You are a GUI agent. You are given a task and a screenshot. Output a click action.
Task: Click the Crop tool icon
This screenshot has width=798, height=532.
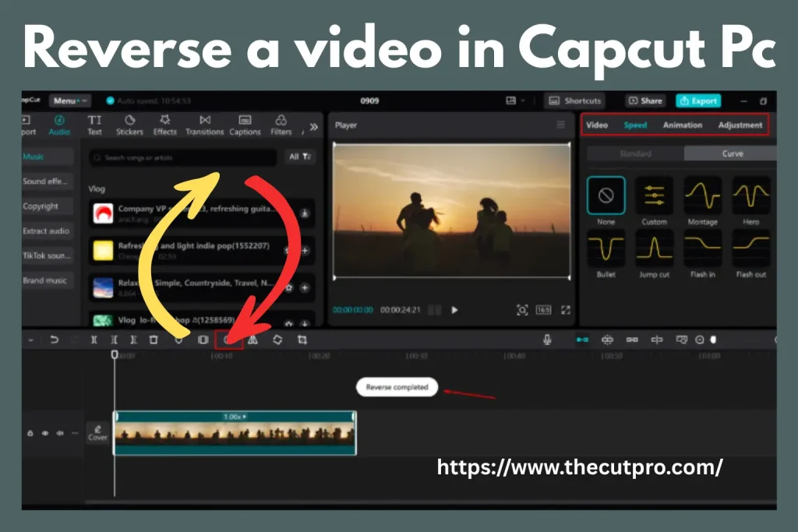(x=302, y=339)
